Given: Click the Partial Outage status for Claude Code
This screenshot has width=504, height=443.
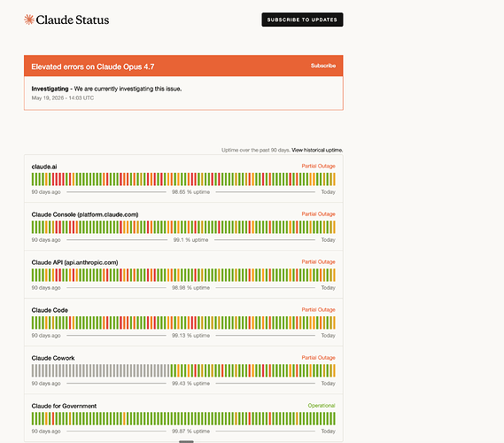Looking at the screenshot, I should click(x=318, y=309).
